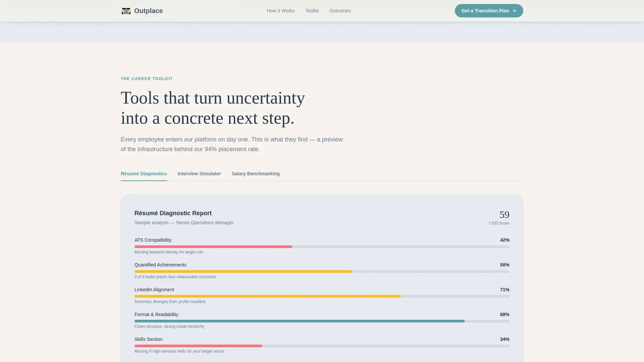The width and height of the screenshot is (644, 362).
Task: Switch to the Interview Simulator tab
Action: (x=199, y=174)
